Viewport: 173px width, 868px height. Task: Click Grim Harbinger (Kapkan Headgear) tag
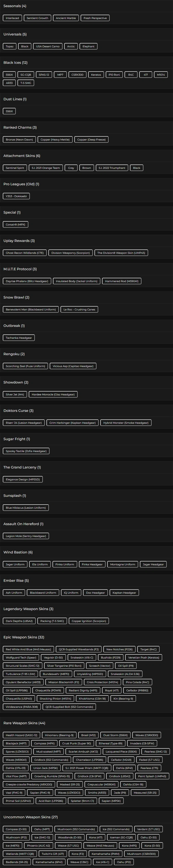pos(72,423)
